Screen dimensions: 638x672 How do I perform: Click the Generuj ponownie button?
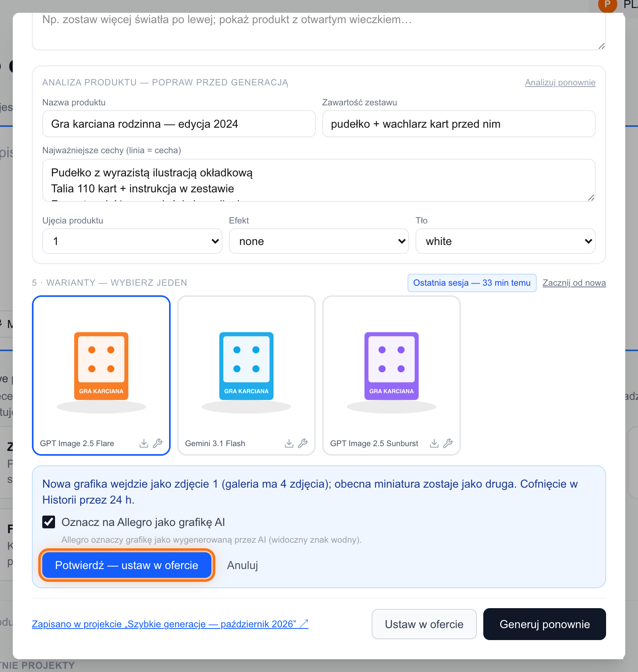[x=545, y=624]
